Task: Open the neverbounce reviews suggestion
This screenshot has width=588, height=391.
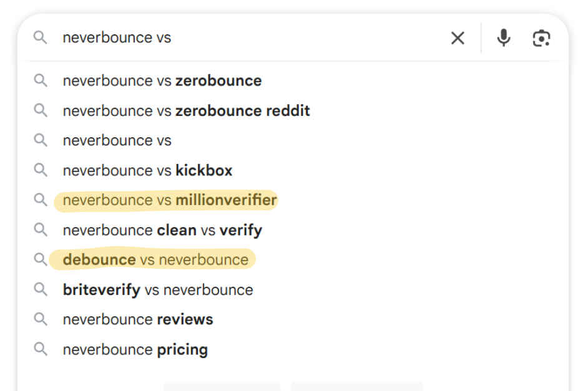Action: point(137,319)
